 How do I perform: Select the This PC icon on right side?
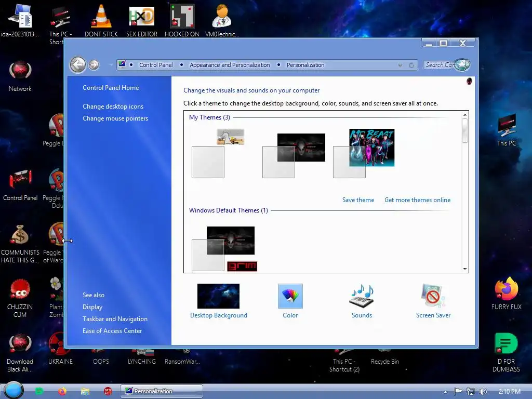[x=506, y=130]
